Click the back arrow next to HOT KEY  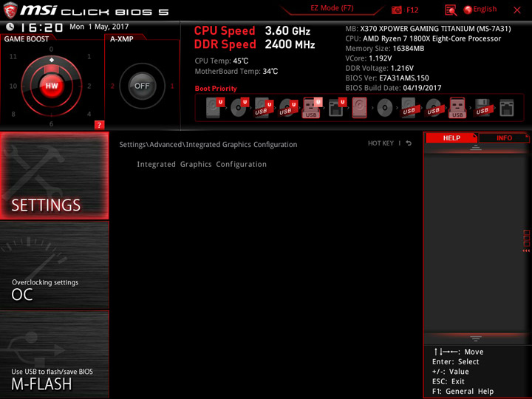click(x=409, y=143)
